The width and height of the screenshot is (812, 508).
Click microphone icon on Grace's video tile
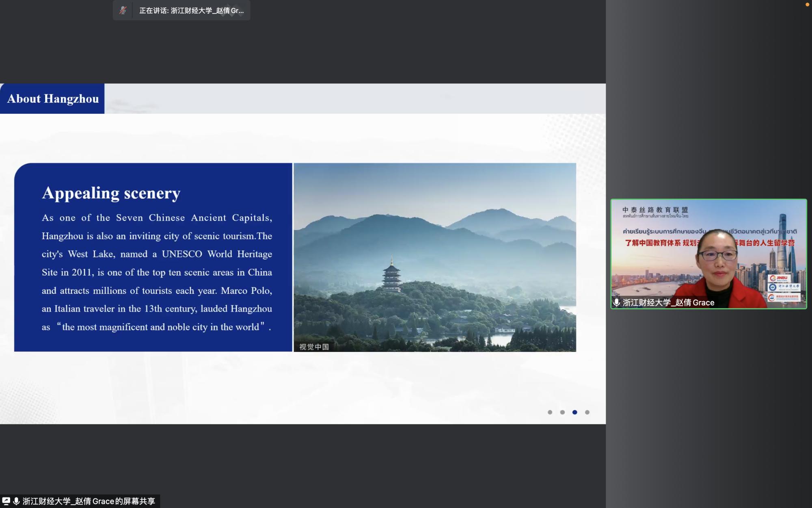click(616, 302)
